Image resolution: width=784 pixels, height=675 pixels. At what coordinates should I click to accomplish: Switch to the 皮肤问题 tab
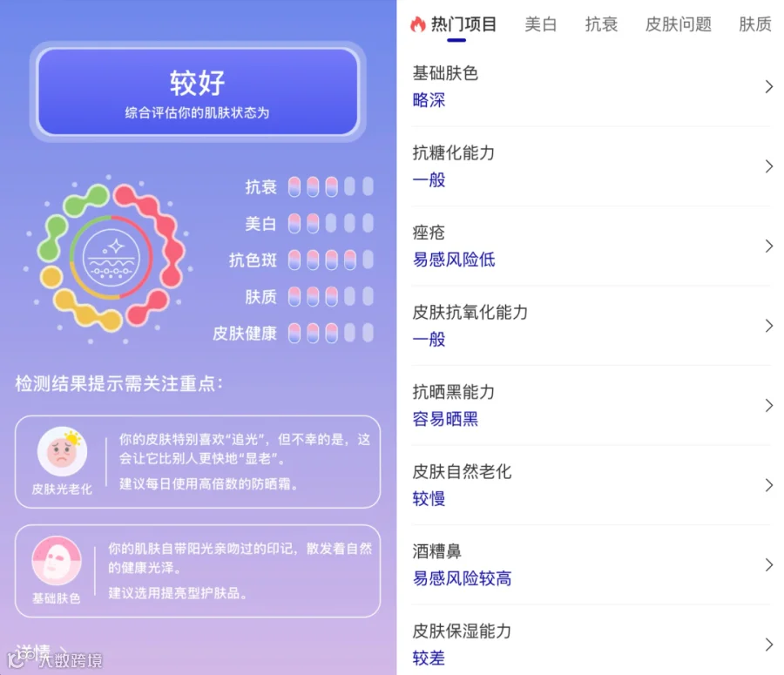[x=678, y=24]
